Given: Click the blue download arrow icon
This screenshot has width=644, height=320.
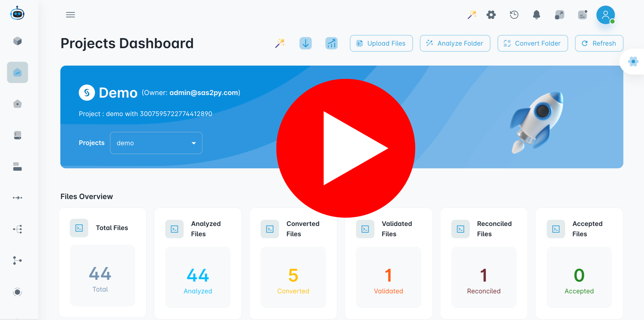Looking at the screenshot, I should click(x=305, y=43).
